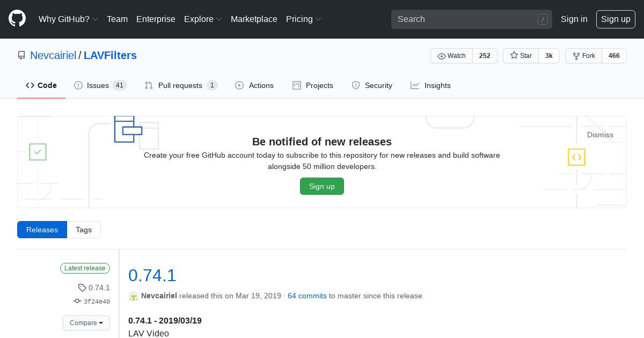644x338 pixels.
Task: Open commit 3f24e40
Action: [97, 302]
